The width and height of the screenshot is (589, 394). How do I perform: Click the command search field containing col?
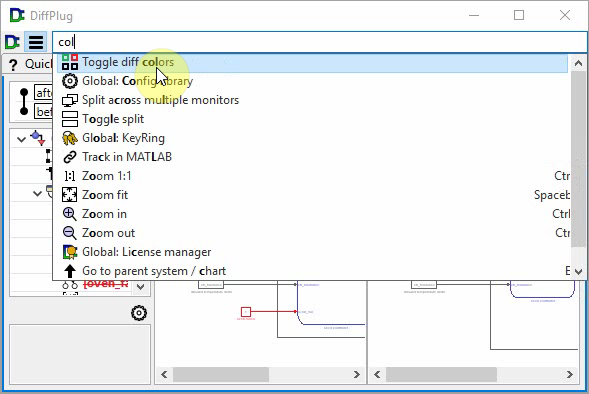tap(319, 42)
